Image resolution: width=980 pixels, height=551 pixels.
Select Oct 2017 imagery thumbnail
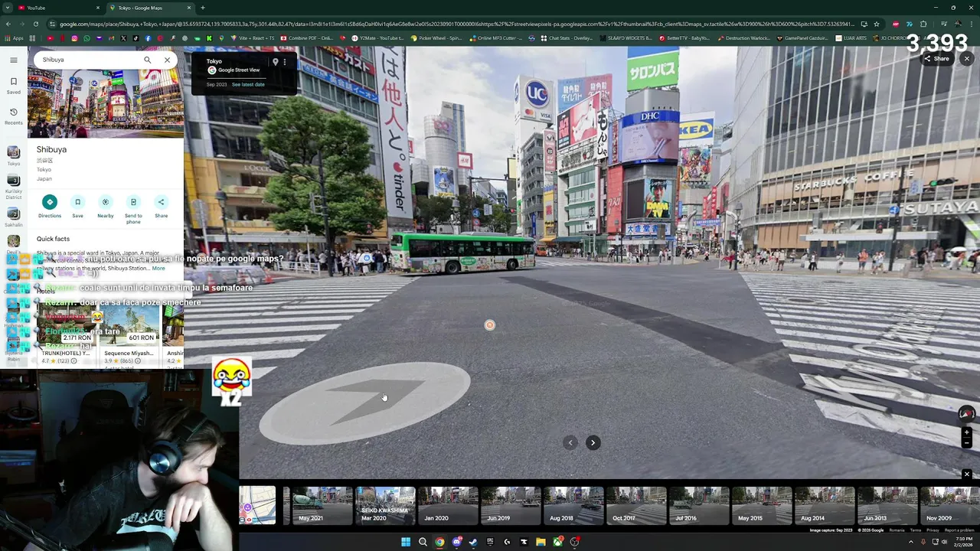(x=636, y=505)
